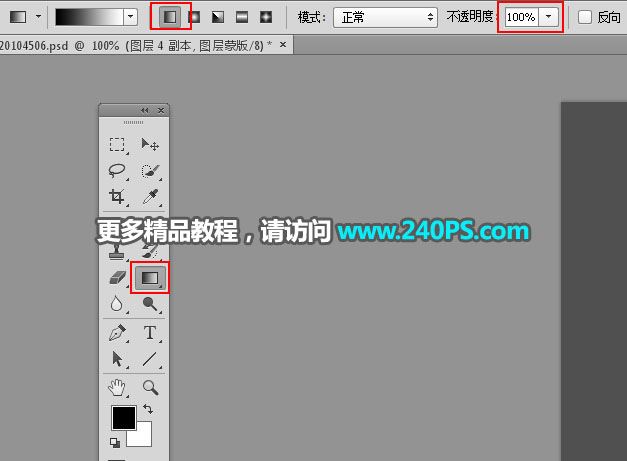The height and width of the screenshot is (461, 627).
Task: Select the Crop tool
Action: 117,197
